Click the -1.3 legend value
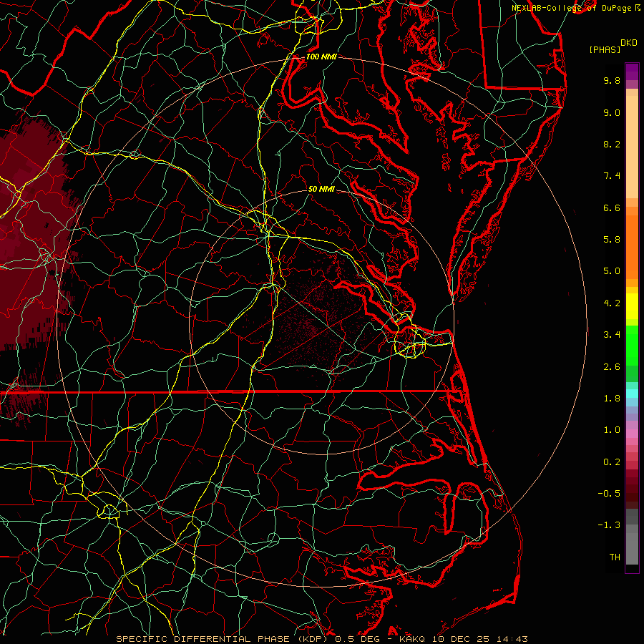The height and width of the screenshot is (644, 644). pos(609,525)
